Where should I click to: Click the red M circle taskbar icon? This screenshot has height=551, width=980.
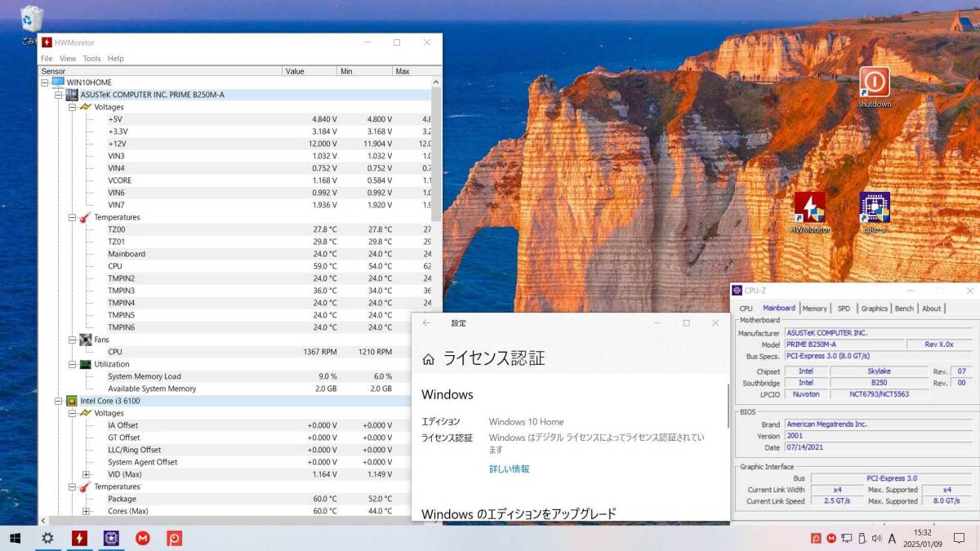coord(143,538)
